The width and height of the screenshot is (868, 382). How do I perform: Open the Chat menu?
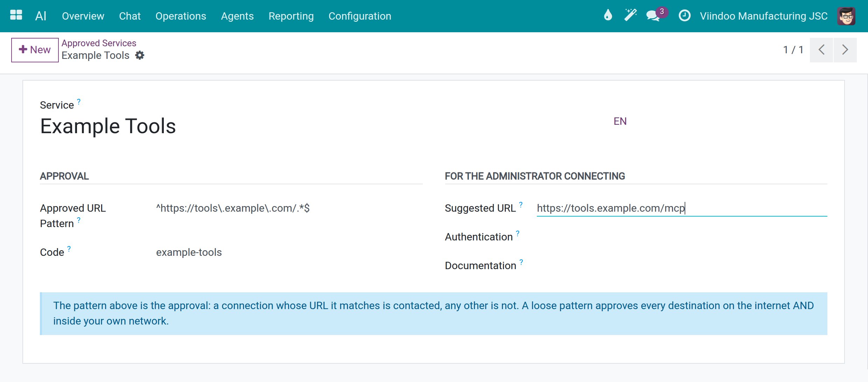coord(130,16)
